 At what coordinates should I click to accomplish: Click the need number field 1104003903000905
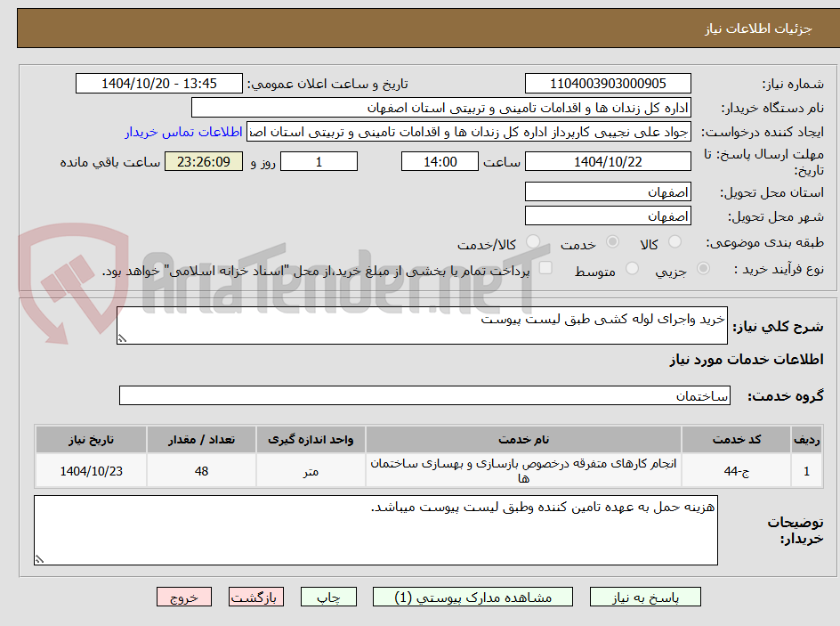[x=608, y=84]
